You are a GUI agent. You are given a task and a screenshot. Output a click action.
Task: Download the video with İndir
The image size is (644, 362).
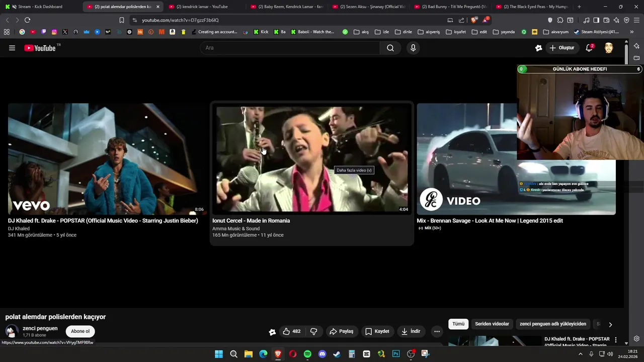click(x=411, y=331)
